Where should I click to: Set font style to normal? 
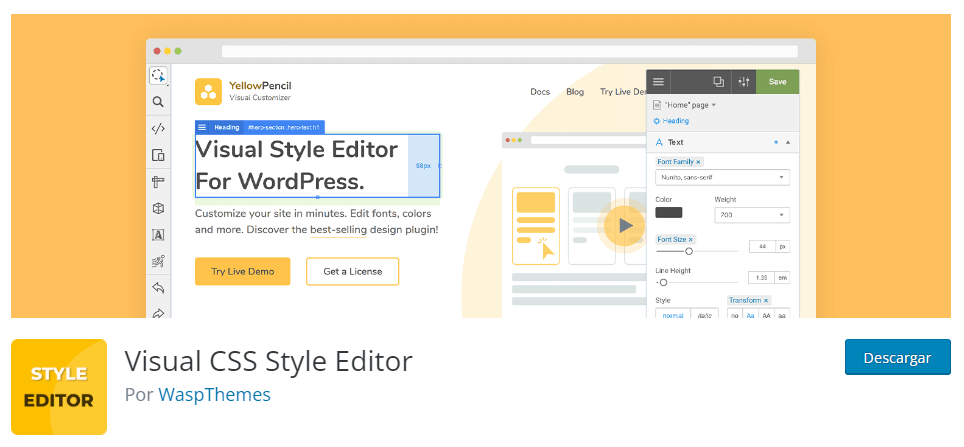[x=673, y=314]
